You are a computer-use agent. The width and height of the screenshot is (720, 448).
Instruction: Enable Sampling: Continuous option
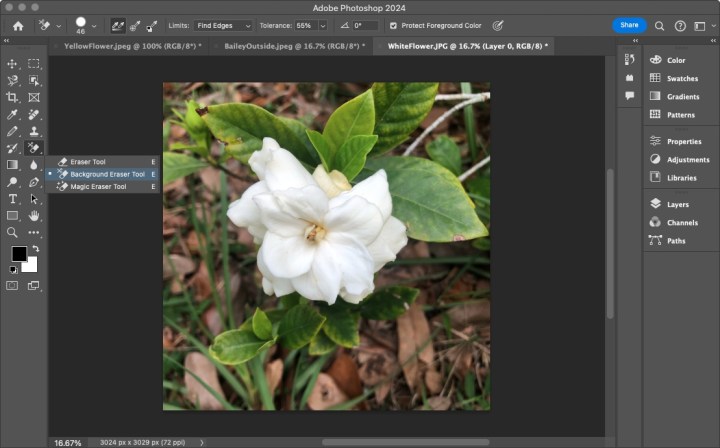118,25
